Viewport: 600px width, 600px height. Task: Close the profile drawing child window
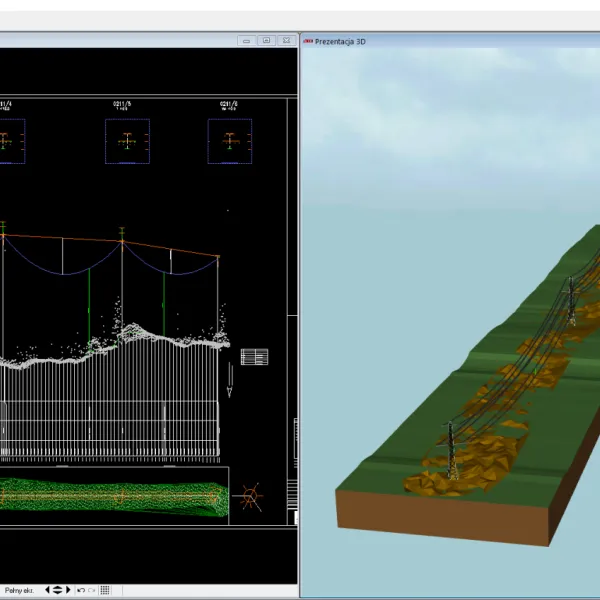[285, 41]
